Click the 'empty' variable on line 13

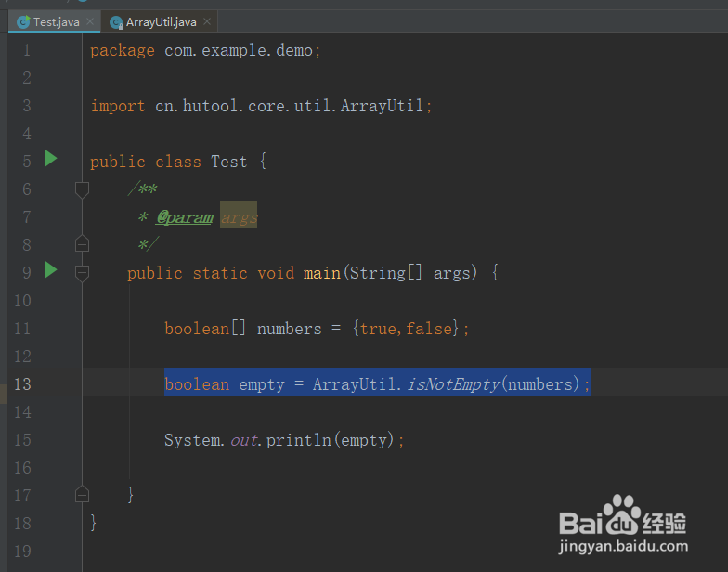262,384
